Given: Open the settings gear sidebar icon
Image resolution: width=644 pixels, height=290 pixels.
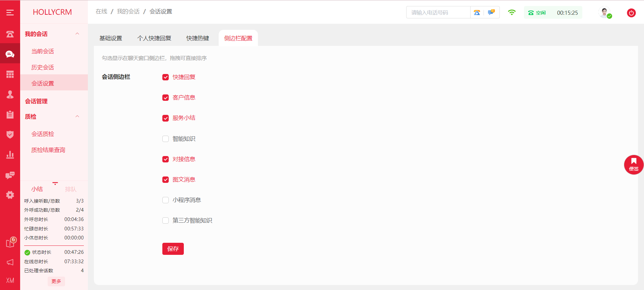Looking at the screenshot, I should (x=10, y=195).
